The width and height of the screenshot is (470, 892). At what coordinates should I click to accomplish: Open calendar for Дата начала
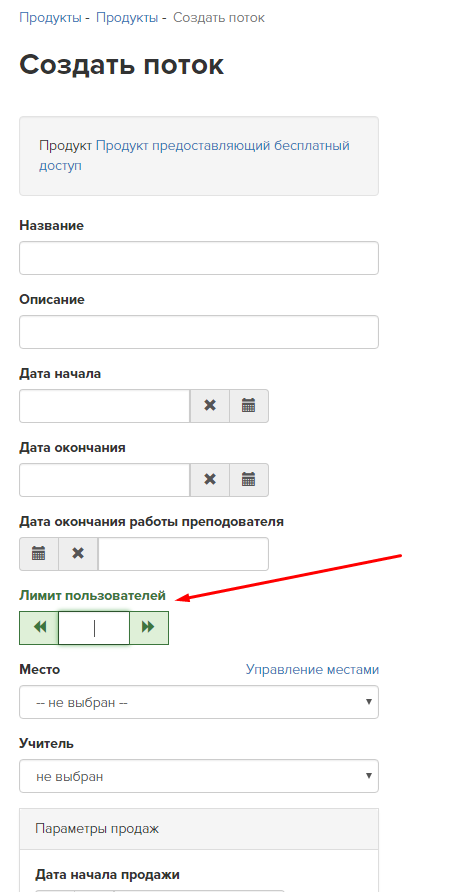point(249,406)
